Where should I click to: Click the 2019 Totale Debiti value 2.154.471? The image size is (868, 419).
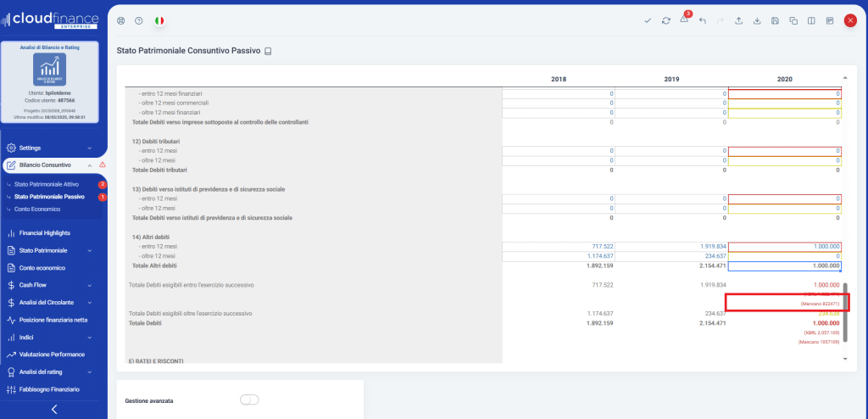tap(711, 322)
